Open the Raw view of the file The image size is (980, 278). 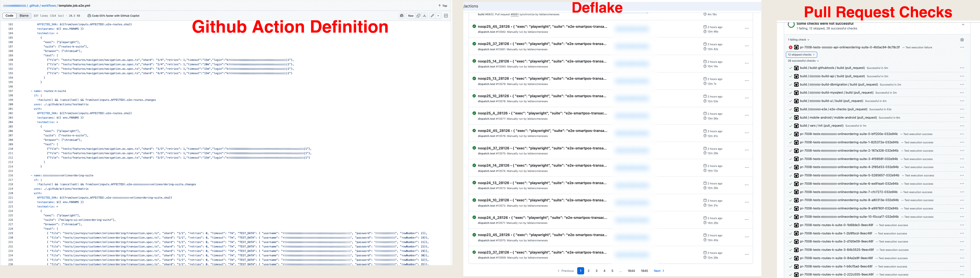pyautogui.click(x=411, y=16)
